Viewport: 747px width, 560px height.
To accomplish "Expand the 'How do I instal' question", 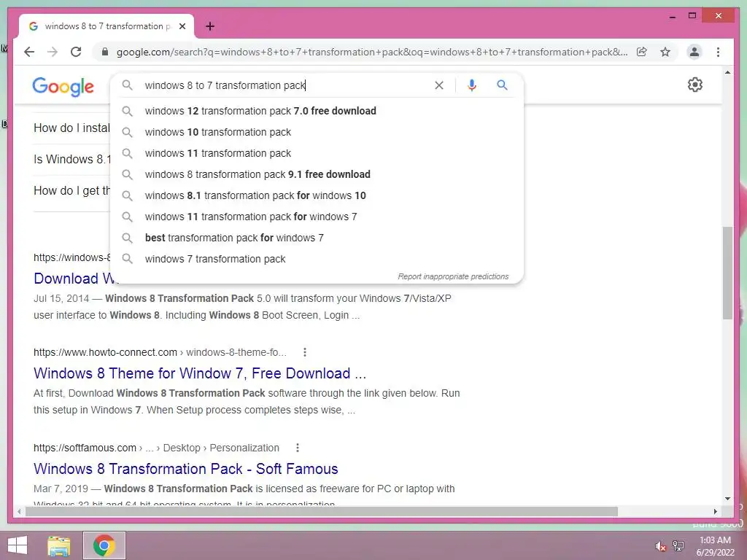I will [x=71, y=128].
